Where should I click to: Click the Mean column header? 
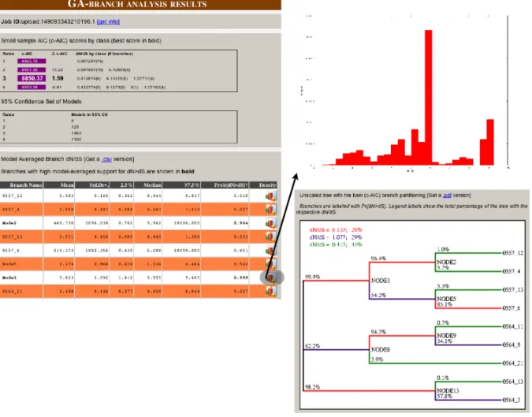pos(59,185)
